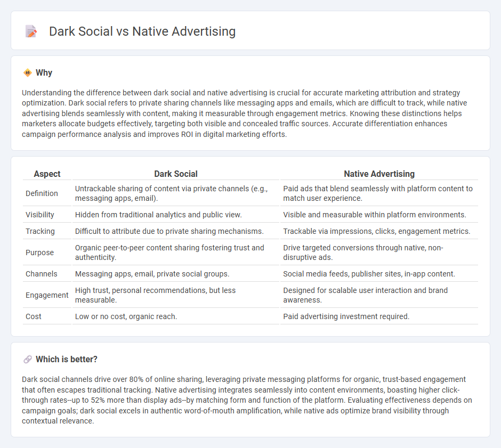Image resolution: width=501 pixels, height=448 pixels.
Task: Click cell 'Paid ads that blend seamlessly with platform content'
Action: click(379, 193)
